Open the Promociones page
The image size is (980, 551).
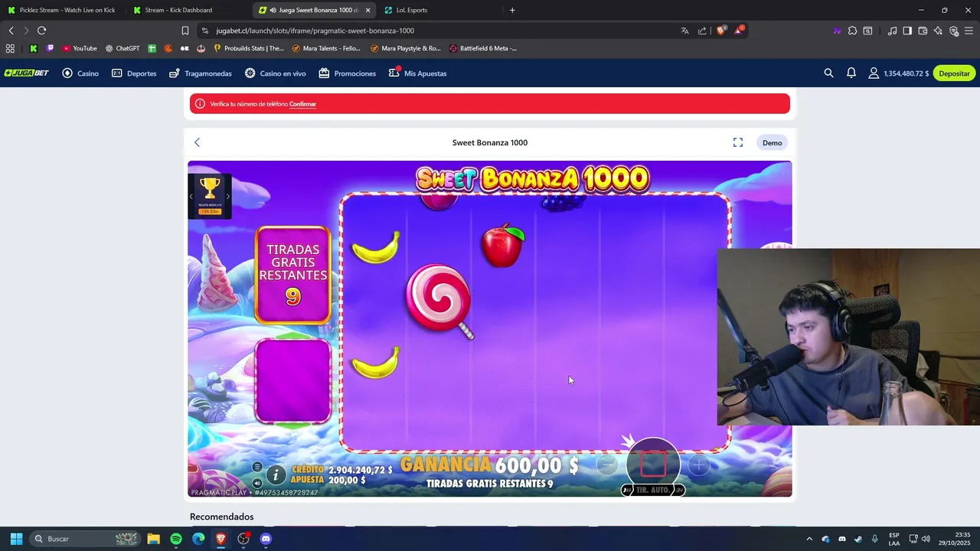pyautogui.click(x=347, y=73)
